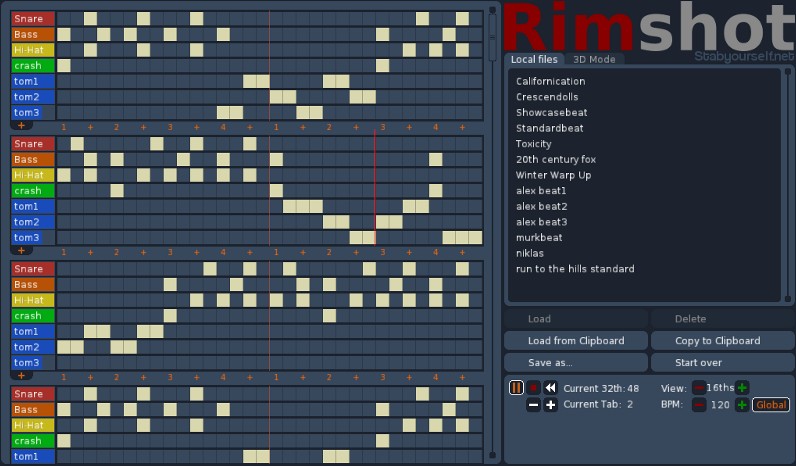Select alex beat3 in the list
Screen dimensions: 796x466
pos(541,222)
